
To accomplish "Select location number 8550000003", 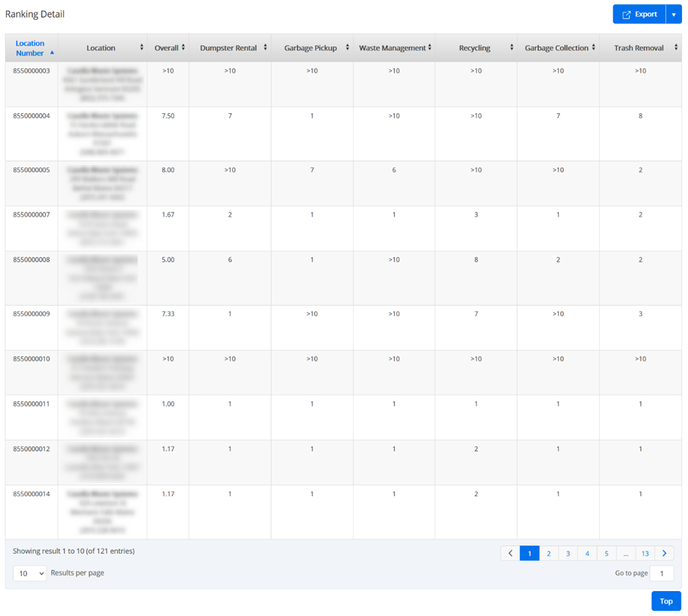I will tap(31, 71).
